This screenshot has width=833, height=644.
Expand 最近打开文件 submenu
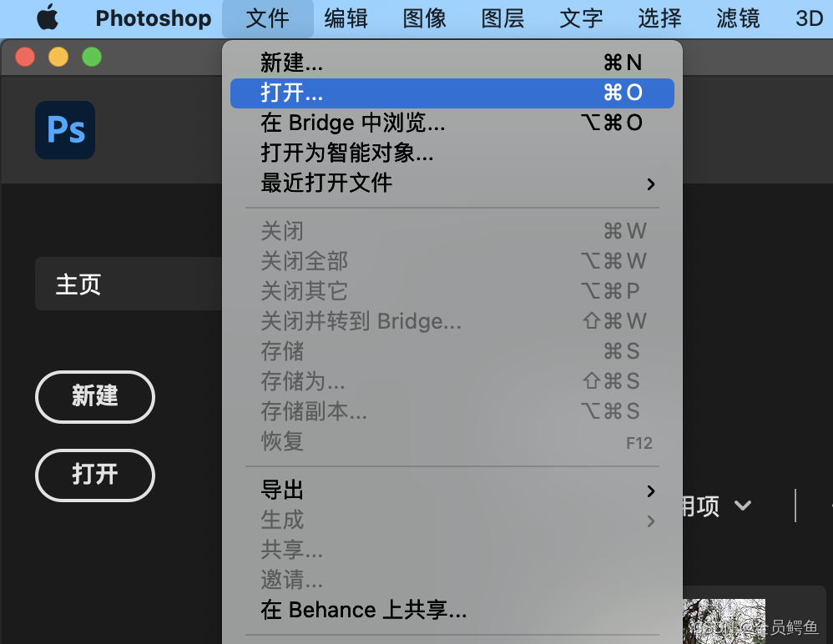(452, 184)
